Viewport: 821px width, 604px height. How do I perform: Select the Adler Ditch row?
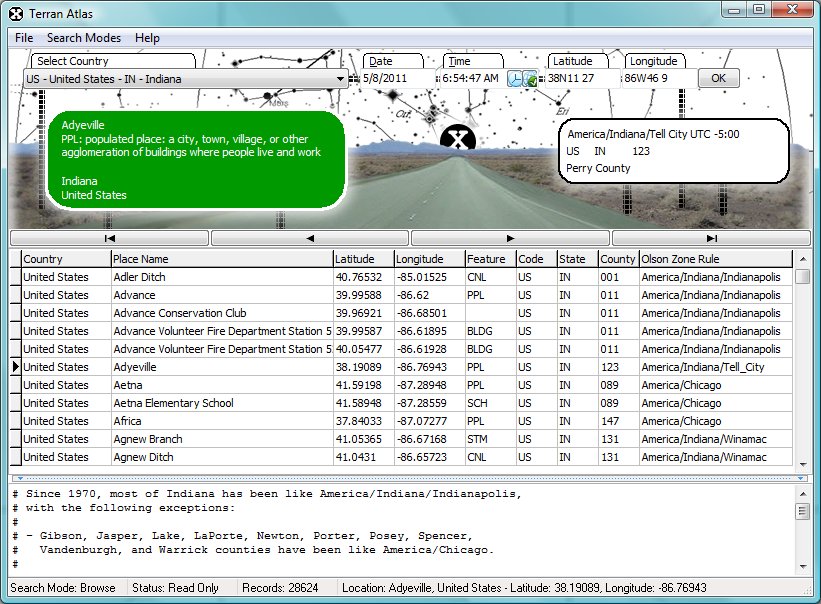[407, 277]
